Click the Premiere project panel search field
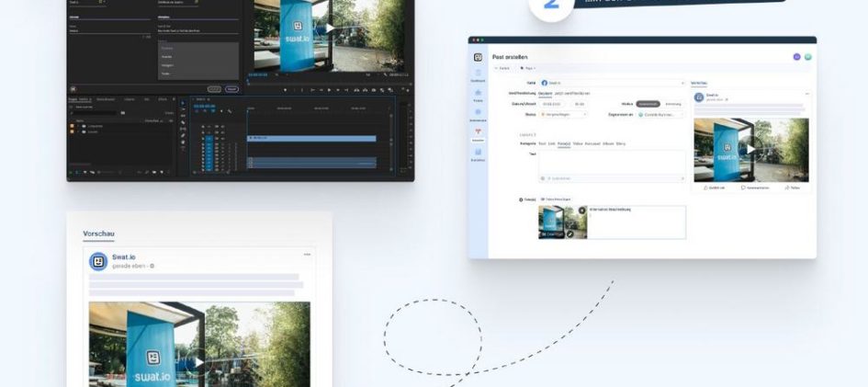Screen dimensions: 868x387 point(94,113)
